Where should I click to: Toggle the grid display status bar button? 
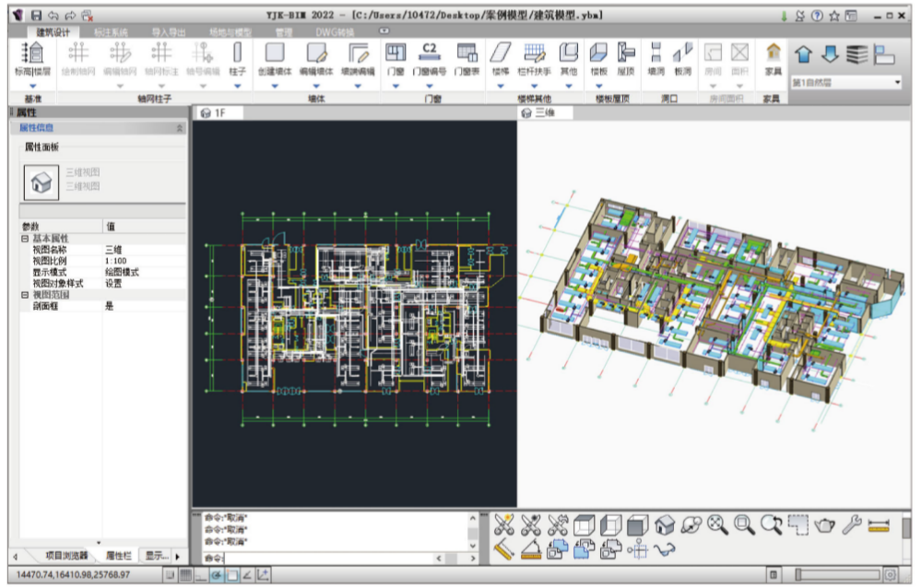point(185,575)
